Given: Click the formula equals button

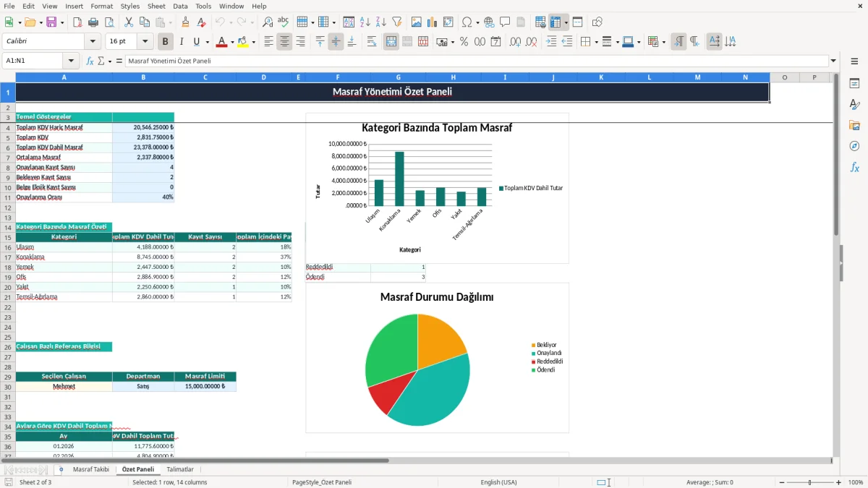Looking at the screenshot, I should 119,61.
